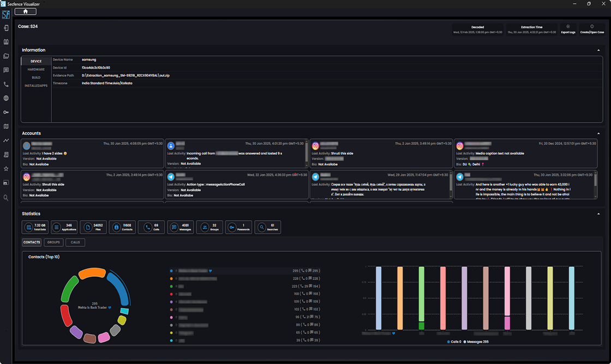
Task: Open the report document sidebar icon
Action: (6, 155)
